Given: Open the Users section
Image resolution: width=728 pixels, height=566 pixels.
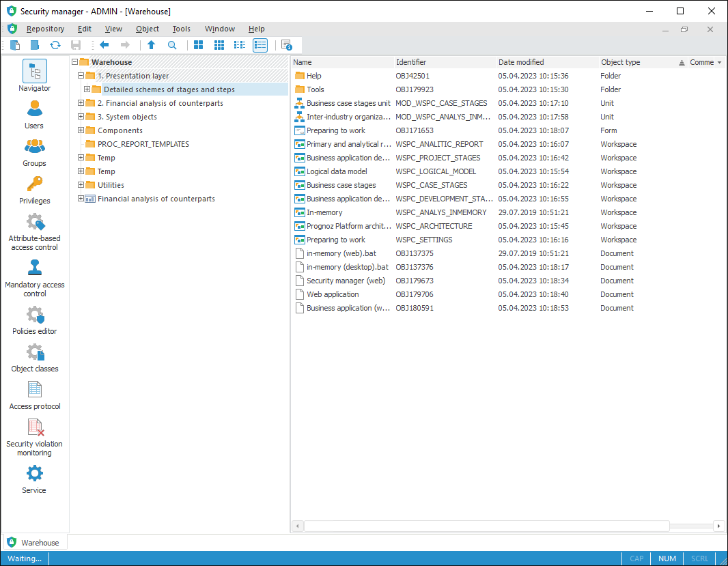Looking at the screenshot, I should click(x=34, y=115).
